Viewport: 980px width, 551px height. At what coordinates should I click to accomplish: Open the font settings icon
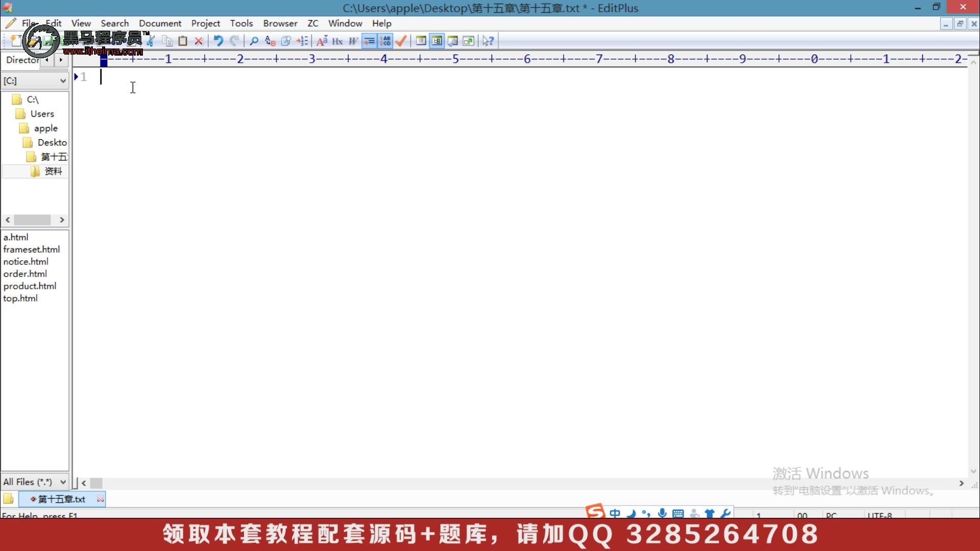tap(322, 41)
